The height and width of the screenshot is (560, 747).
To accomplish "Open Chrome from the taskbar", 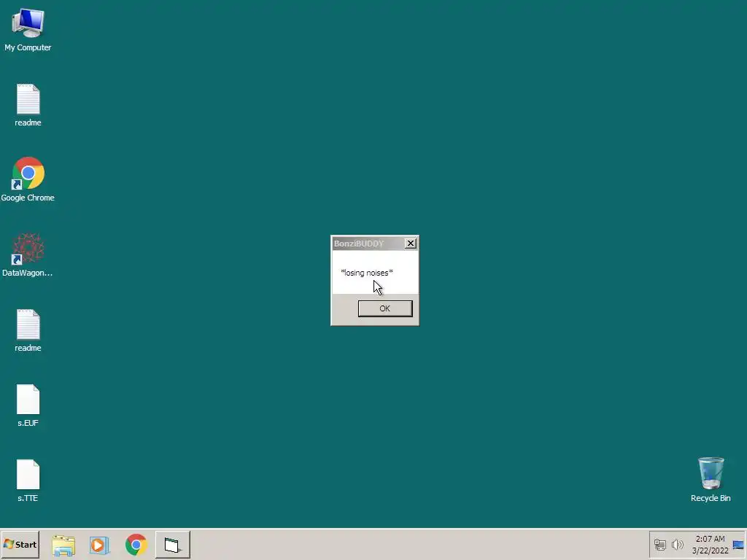I will 136,545.
